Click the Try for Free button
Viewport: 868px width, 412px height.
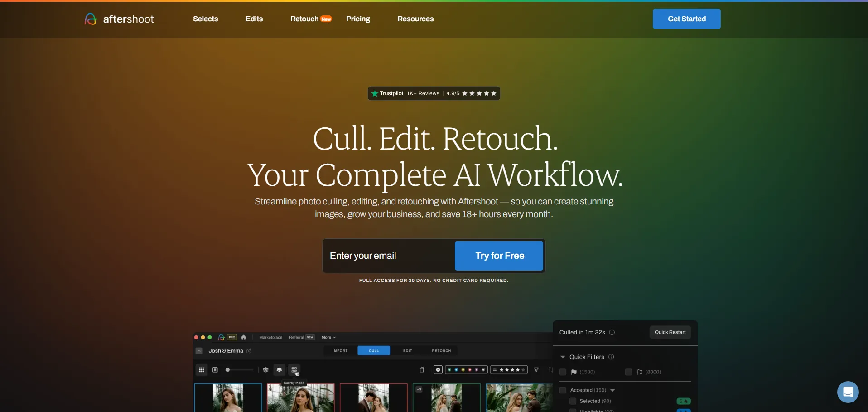coord(499,256)
